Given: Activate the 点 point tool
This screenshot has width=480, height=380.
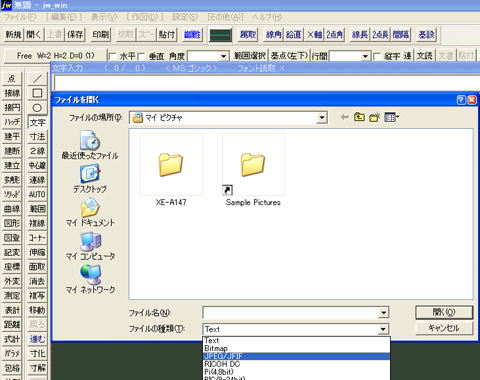Looking at the screenshot, I should [x=12, y=79].
